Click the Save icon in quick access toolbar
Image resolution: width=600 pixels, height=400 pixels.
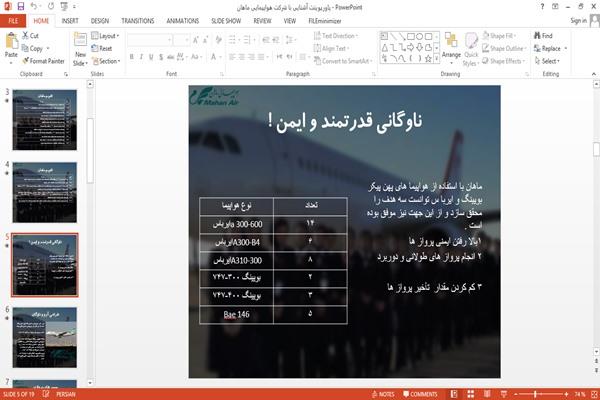(x=21, y=6)
